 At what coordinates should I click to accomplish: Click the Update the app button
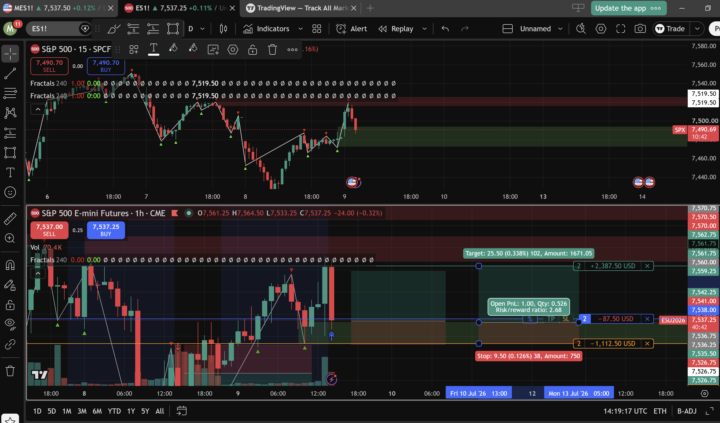tap(628, 8)
